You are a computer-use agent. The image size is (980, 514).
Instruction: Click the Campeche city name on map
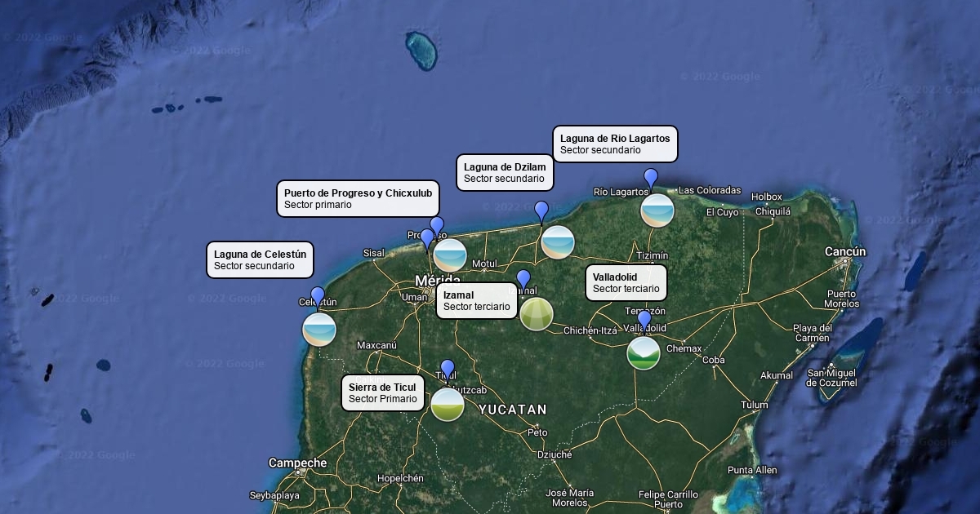pos(297,463)
